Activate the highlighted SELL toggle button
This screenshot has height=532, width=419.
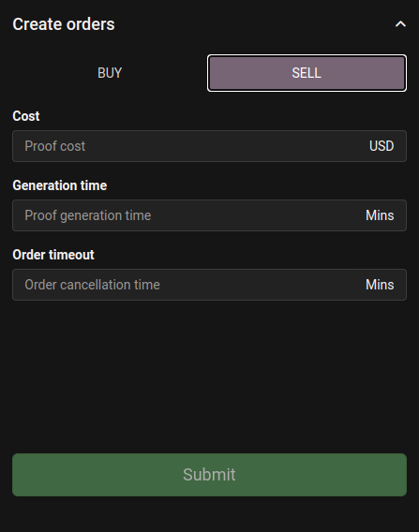(x=307, y=73)
